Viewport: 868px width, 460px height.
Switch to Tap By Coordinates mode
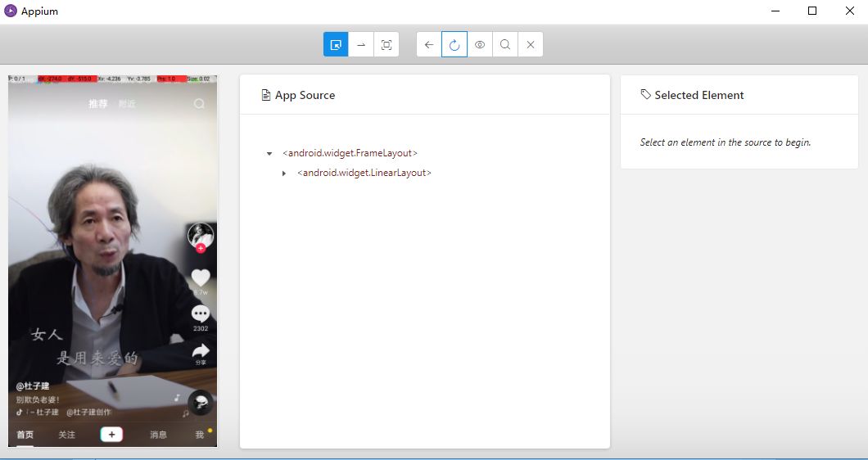point(387,44)
